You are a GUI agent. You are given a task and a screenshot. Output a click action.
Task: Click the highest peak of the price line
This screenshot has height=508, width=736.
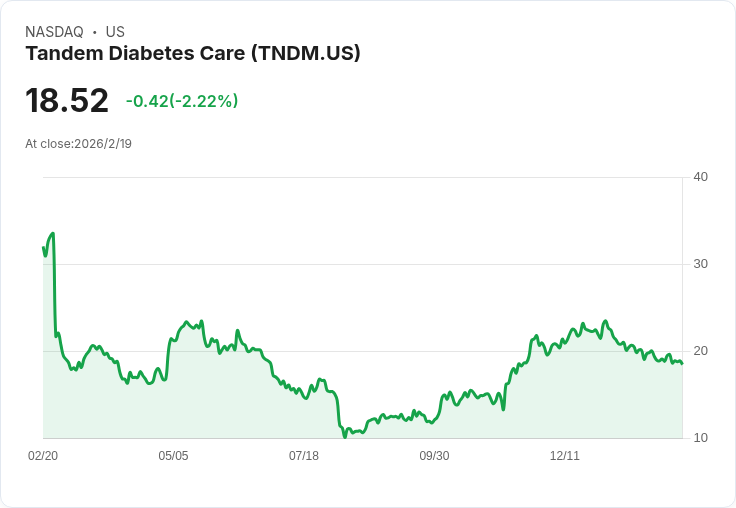(52, 233)
